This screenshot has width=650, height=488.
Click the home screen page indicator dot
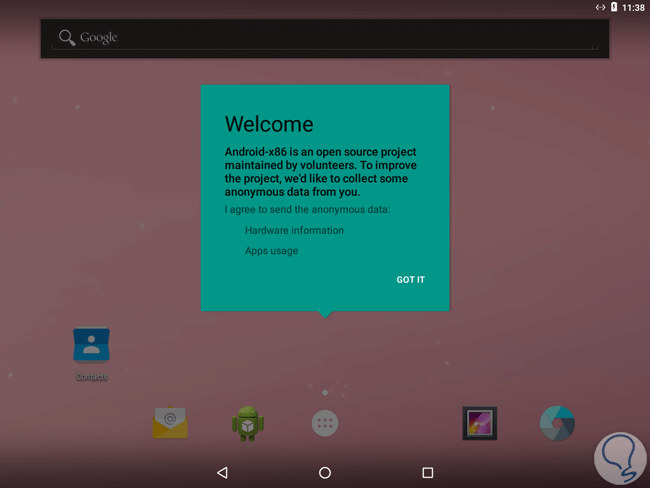(x=325, y=393)
